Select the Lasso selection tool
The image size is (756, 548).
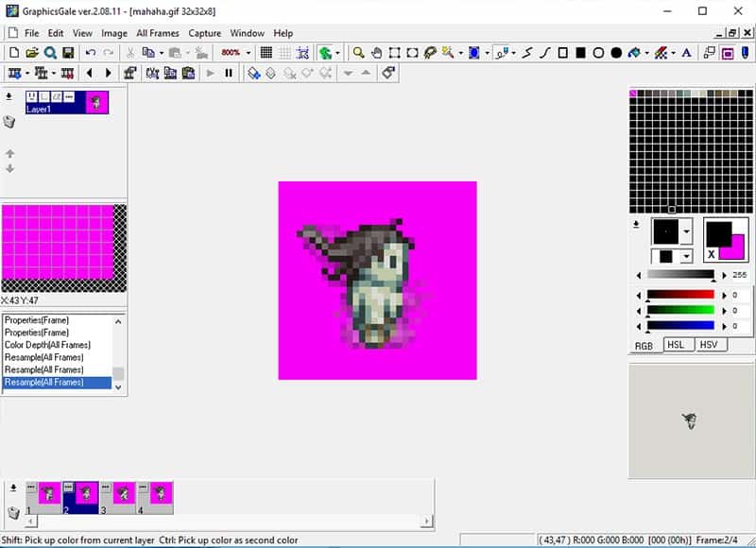click(x=430, y=53)
